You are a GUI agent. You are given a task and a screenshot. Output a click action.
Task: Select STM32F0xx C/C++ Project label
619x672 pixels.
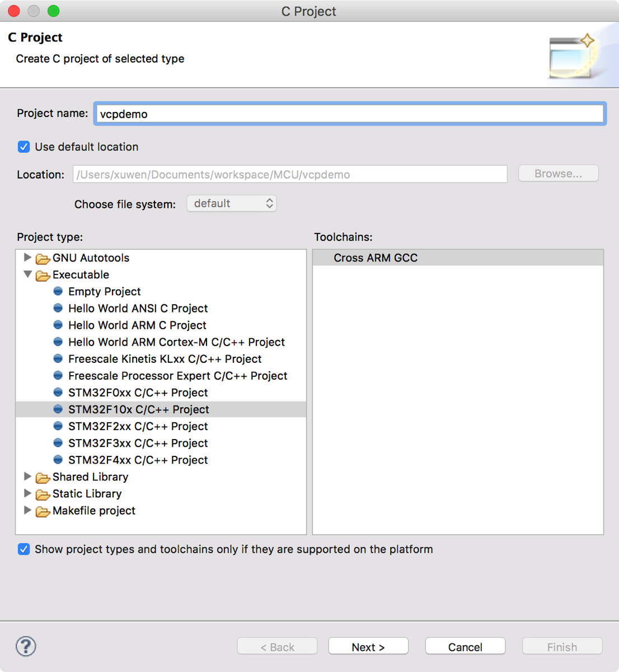[x=138, y=392]
